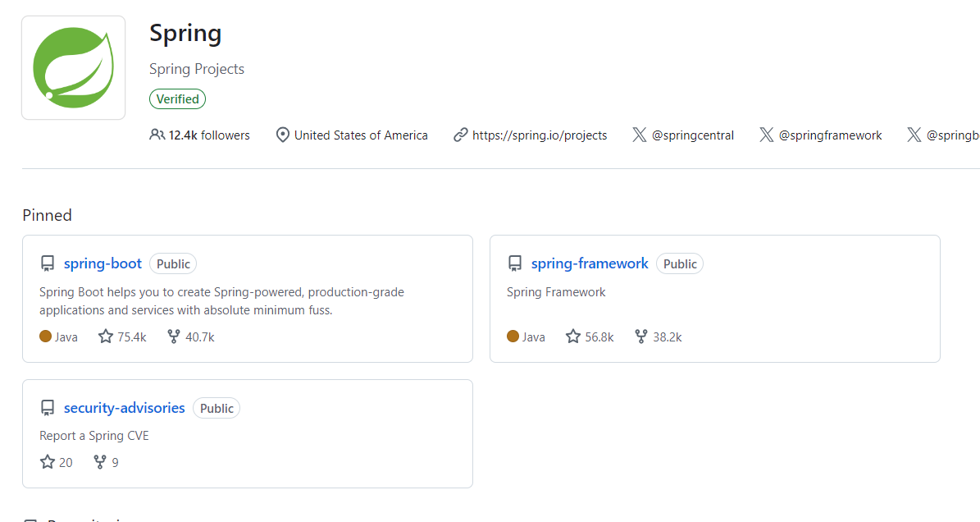Click the Spring organization title
The image size is (980, 522).
tap(185, 34)
